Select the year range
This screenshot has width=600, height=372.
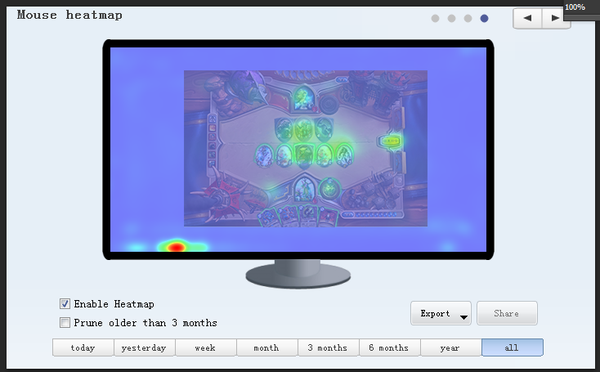pyautogui.click(x=451, y=348)
